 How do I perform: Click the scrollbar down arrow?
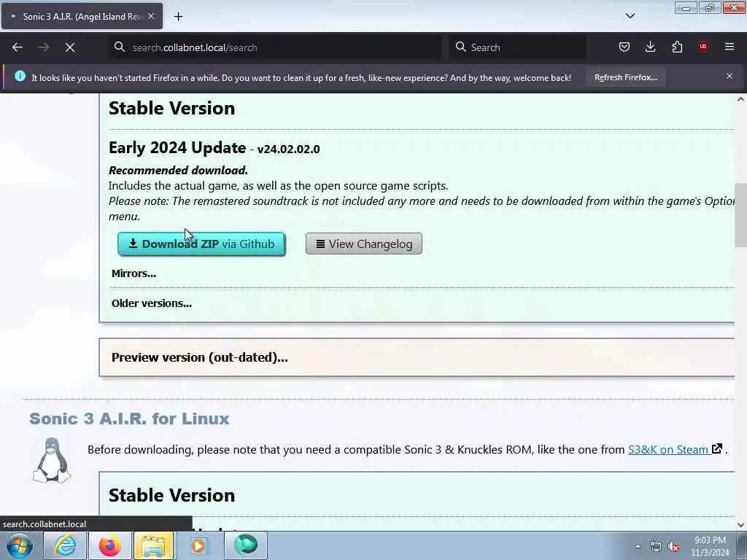pos(740,525)
